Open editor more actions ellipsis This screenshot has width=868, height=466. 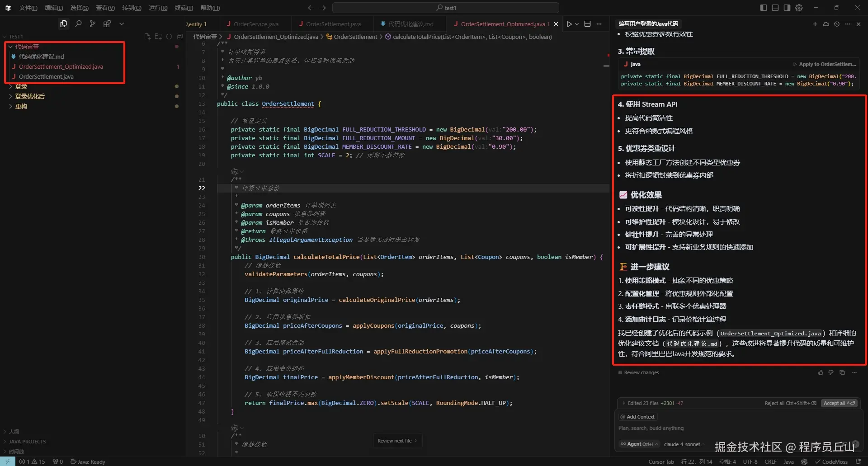click(x=599, y=24)
